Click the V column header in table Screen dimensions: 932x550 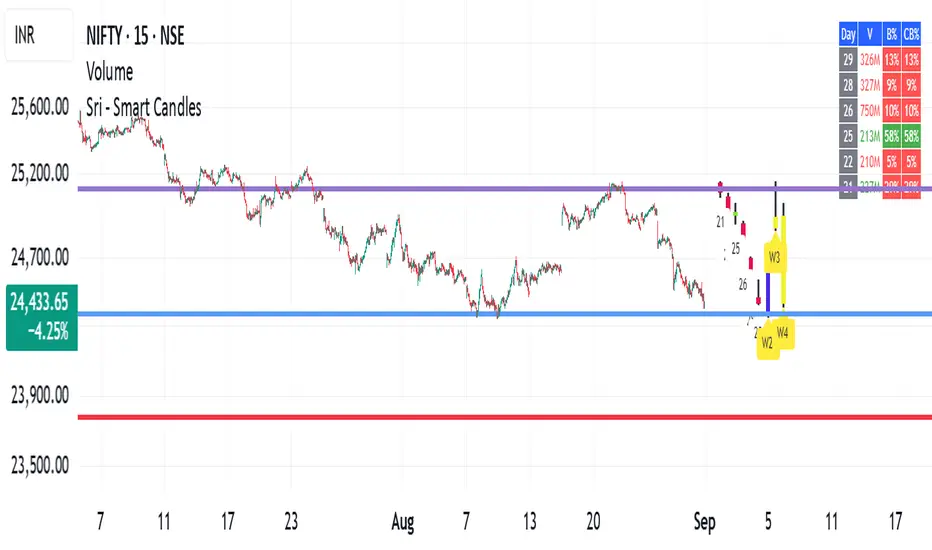click(870, 35)
